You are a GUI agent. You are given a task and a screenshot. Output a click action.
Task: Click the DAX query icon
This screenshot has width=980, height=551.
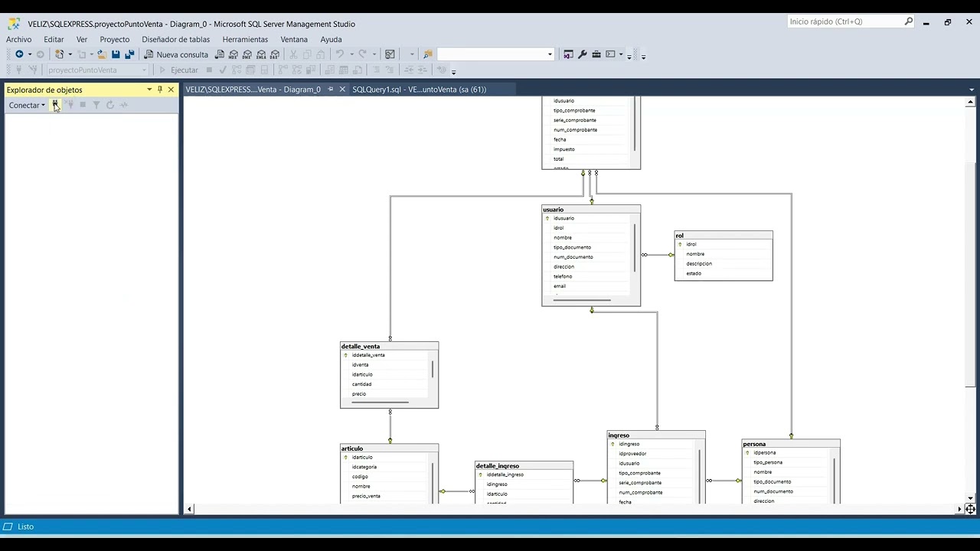point(274,54)
